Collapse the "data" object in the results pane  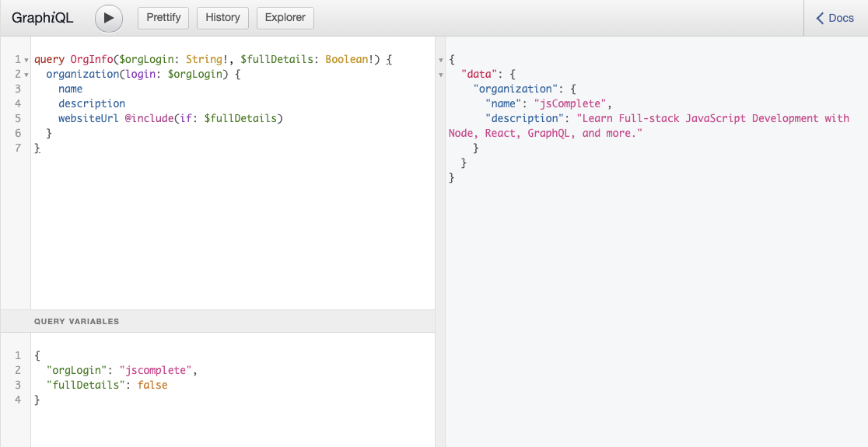click(441, 75)
